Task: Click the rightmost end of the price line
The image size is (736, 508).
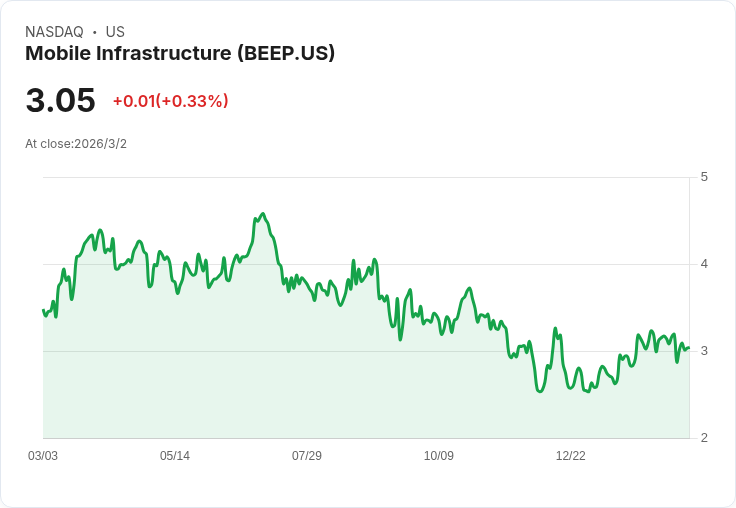Action: coord(689,347)
